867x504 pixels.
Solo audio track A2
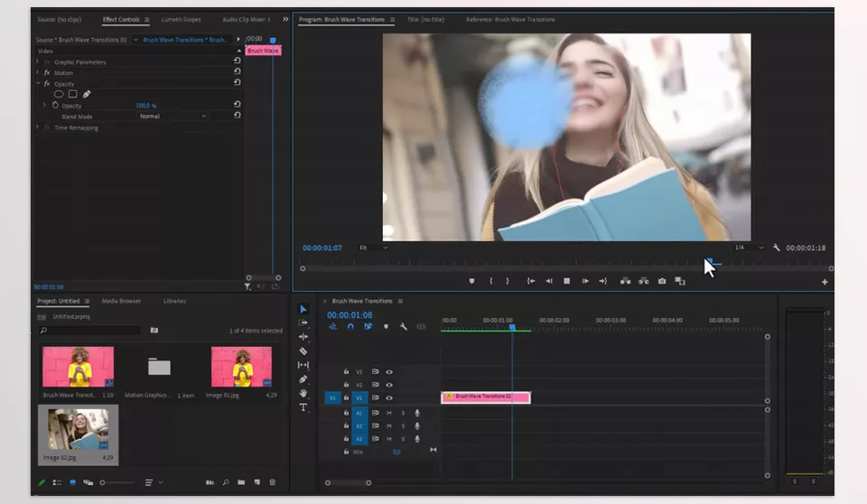pos(403,426)
